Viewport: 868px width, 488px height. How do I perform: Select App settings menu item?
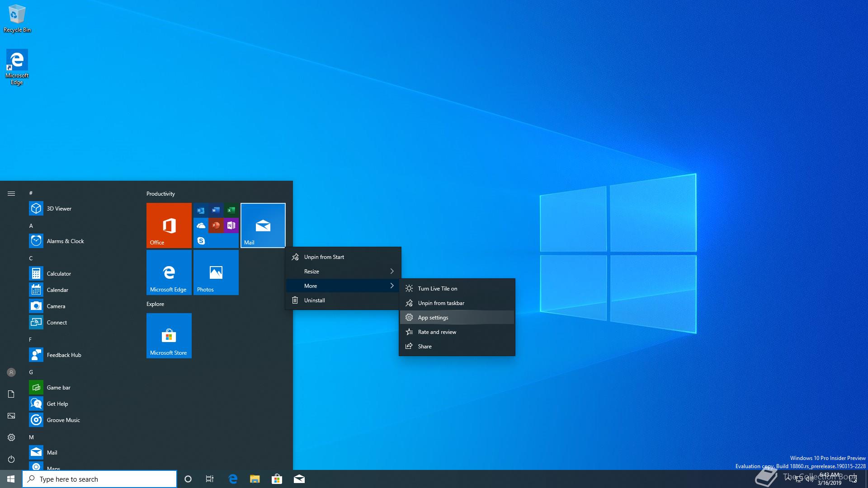tap(433, 318)
